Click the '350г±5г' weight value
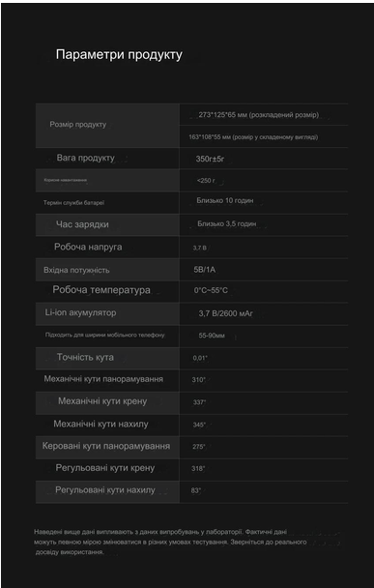The image size is (374, 588). click(x=210, y=159)
